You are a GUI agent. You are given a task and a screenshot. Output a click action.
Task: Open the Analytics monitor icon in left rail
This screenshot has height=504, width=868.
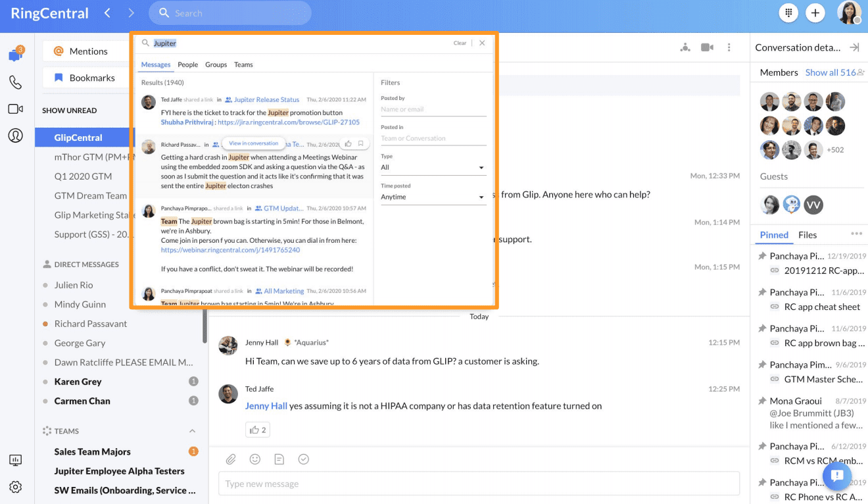pos(15,461)
